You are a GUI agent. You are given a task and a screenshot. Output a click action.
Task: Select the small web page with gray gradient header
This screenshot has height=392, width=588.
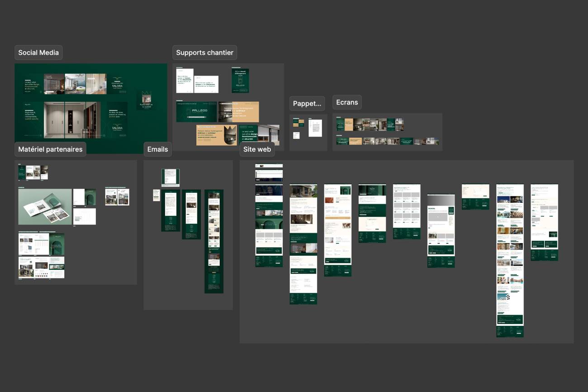coord(441,231)
